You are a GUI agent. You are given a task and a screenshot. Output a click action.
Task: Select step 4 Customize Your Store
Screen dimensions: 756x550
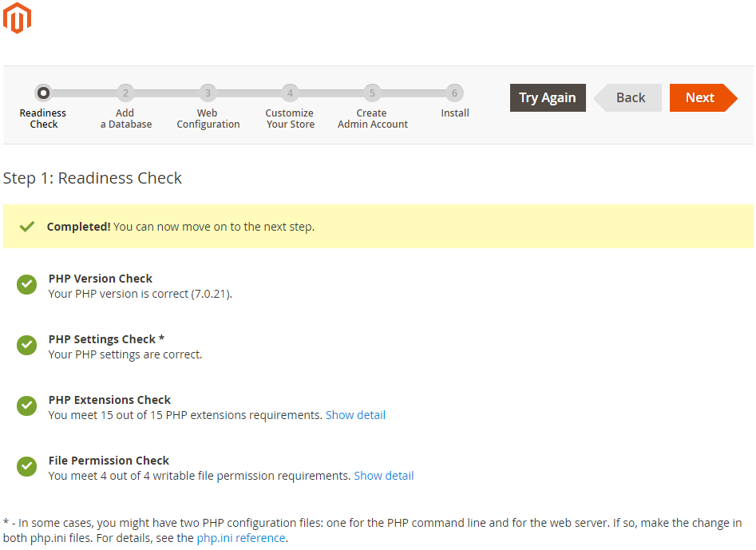point(290,93)
